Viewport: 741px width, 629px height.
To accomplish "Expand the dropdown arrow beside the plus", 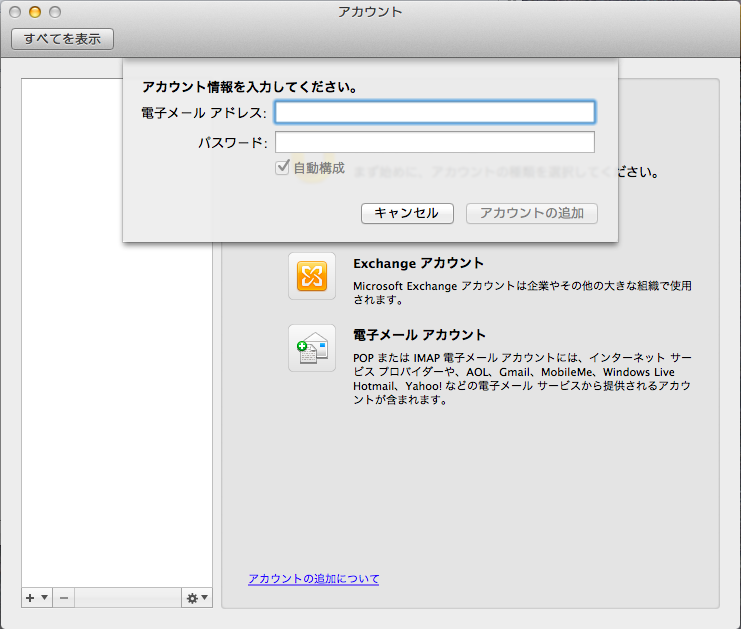I will (44, 597).
